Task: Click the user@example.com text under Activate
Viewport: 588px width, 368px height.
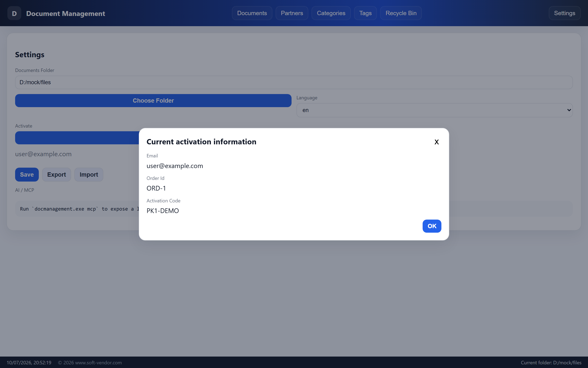Action: coord(43,154)
